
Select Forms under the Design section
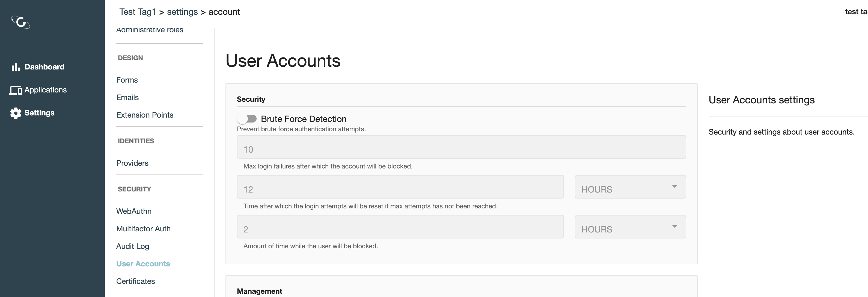click(x=127, y=80)
